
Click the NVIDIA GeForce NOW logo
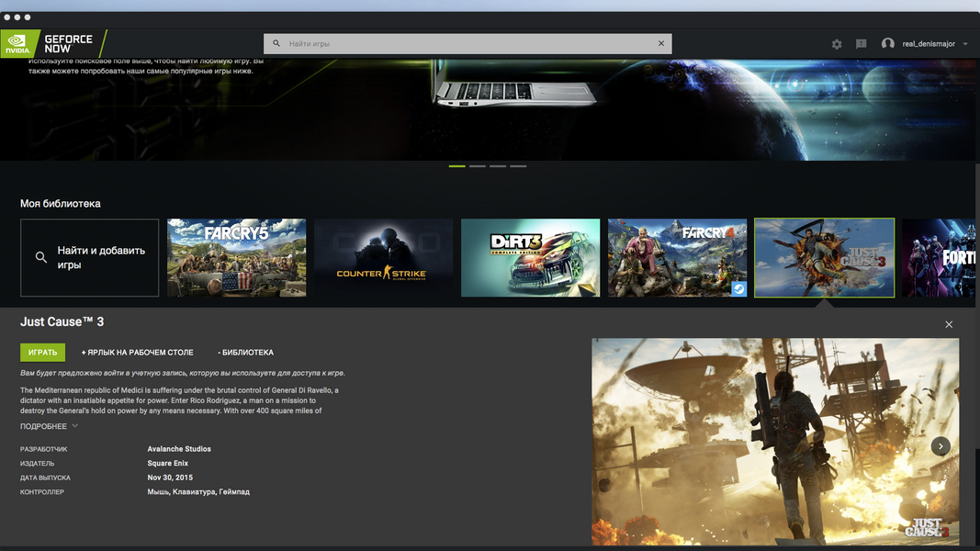53,43
